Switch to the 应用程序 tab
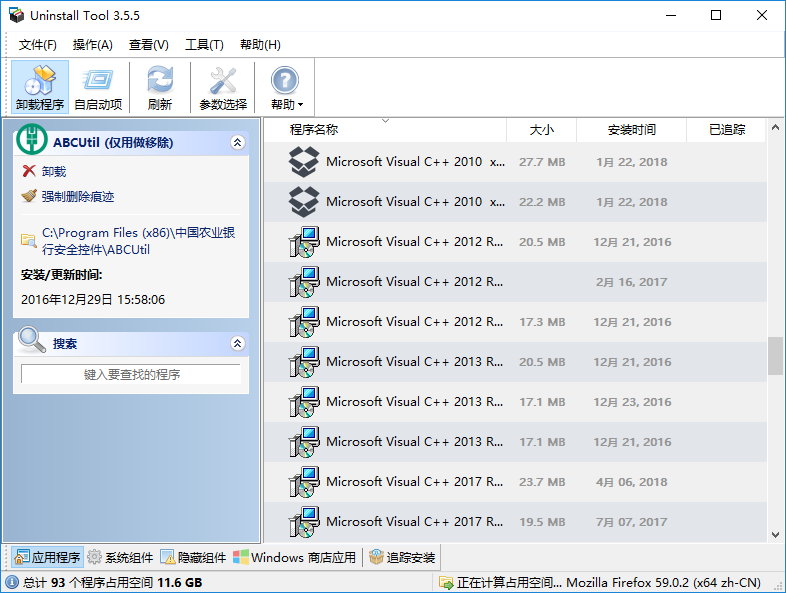The height and width of the screenshot is (593, 786). (x=48, y=557)
